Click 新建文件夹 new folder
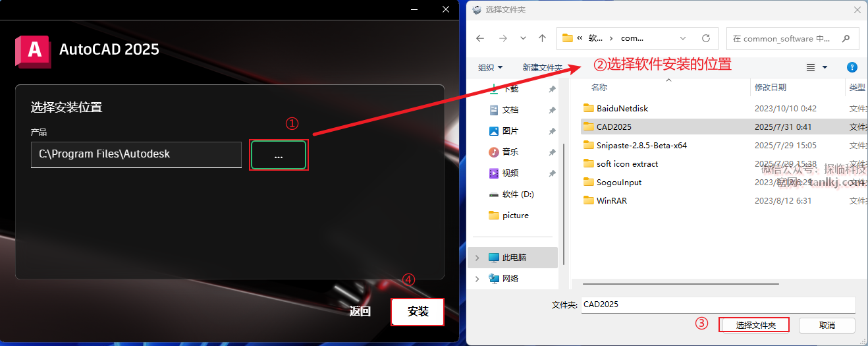868x346 pixels. tap(542, 67)
